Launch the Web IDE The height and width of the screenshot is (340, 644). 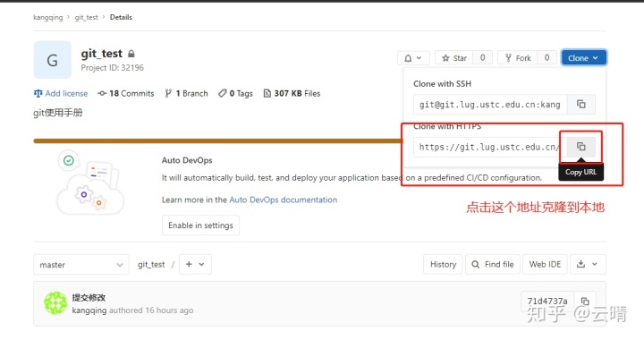pos(545,265)
